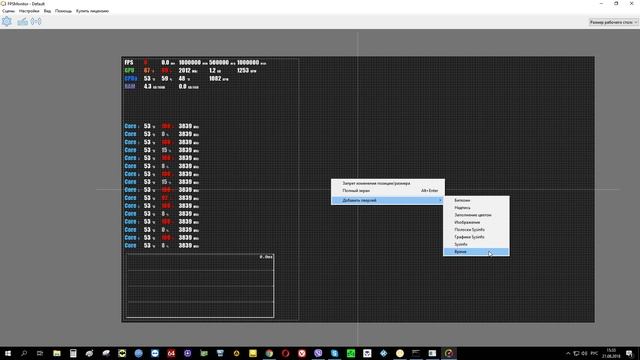Select the empty graph overlay box
Image resolution: width=640 pixels, height=360 pixels.
[200, 286]
